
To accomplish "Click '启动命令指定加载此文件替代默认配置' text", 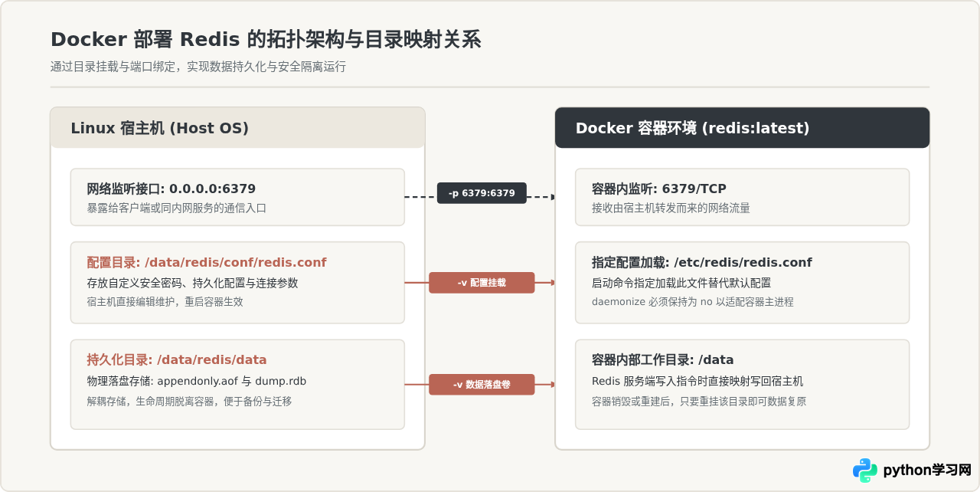I will 681,283.
